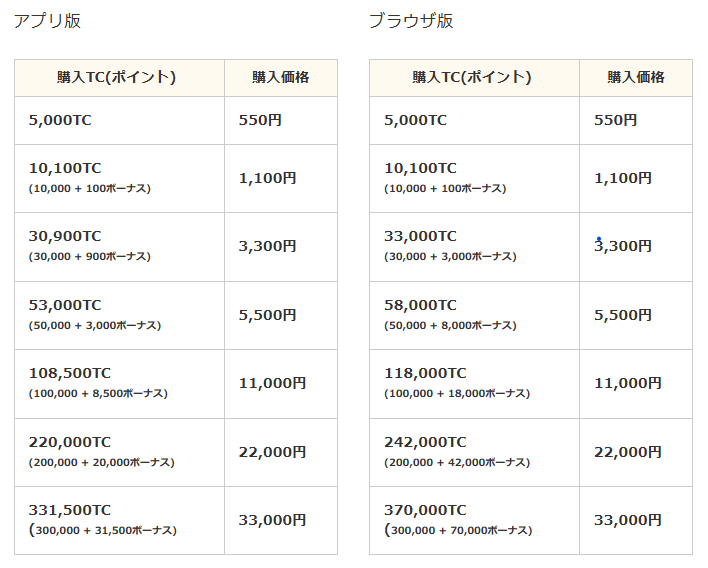Click the 118,000TC entry
This screenshot has height=568, width=708.
(425, 373)
